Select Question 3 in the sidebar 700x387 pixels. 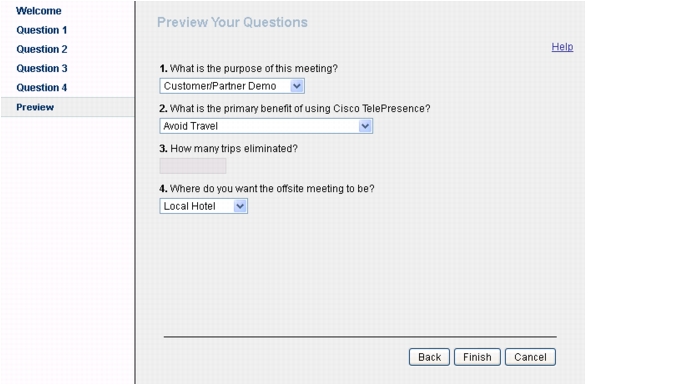[42, 68]
